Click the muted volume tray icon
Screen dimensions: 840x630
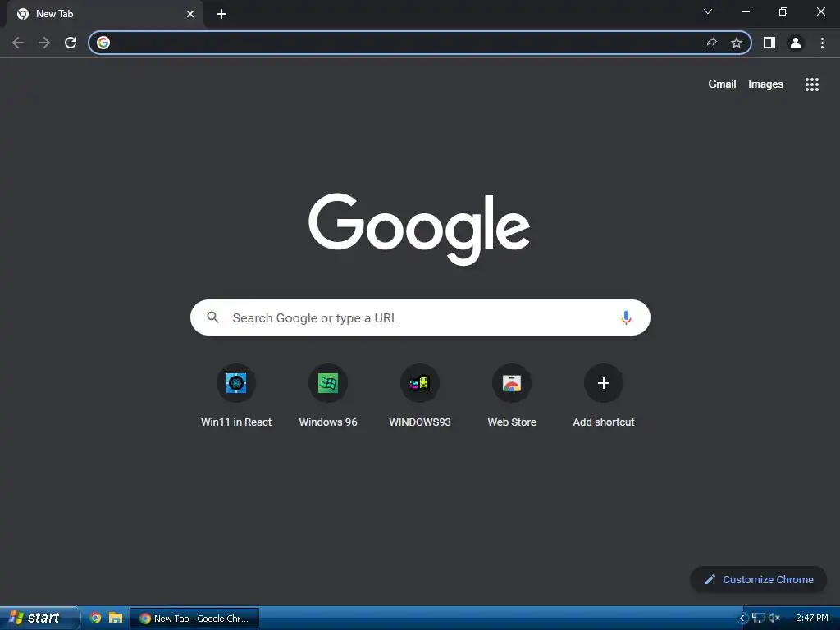[x=774, y=619]
